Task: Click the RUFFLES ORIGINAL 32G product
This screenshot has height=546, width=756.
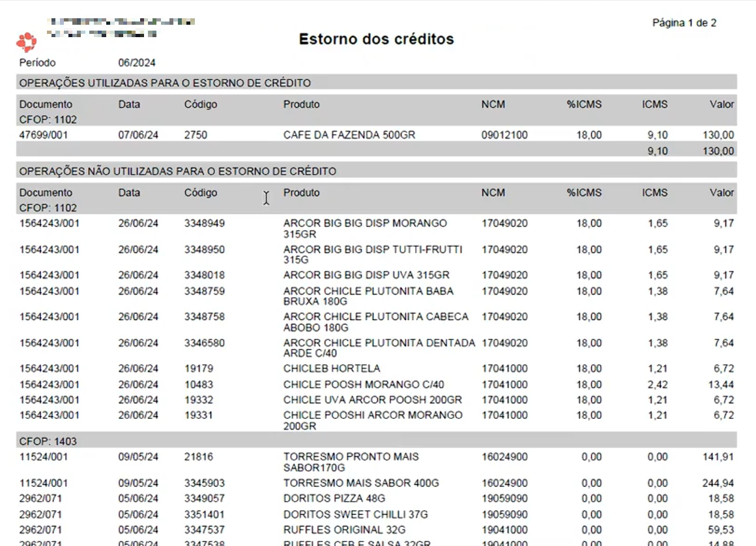Action: pos(344,530)
